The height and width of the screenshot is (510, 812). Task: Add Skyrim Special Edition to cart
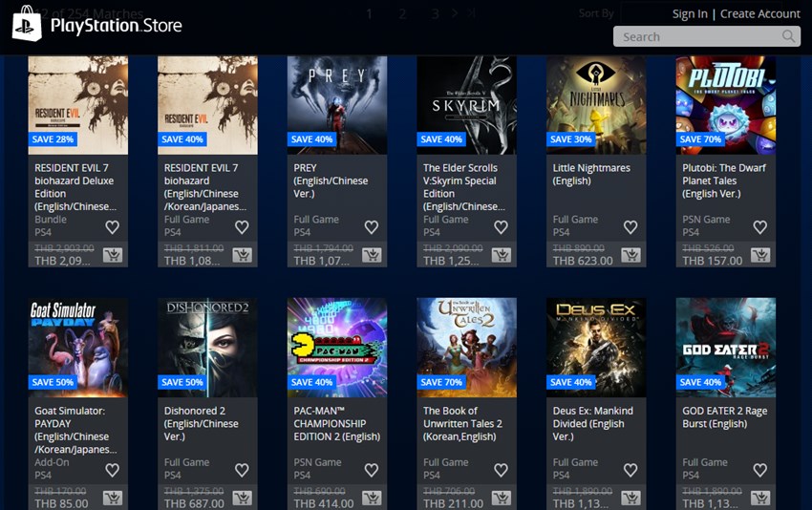click(x=501, y=255)
